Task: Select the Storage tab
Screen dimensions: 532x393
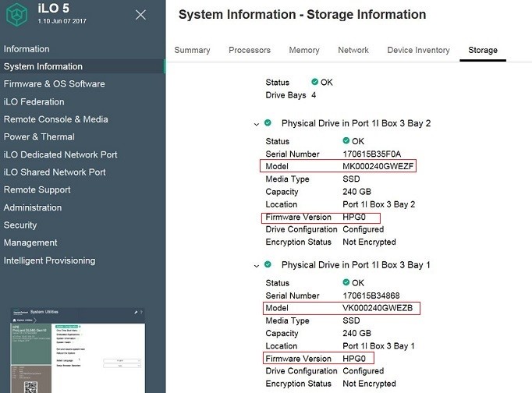Action: 483,50
